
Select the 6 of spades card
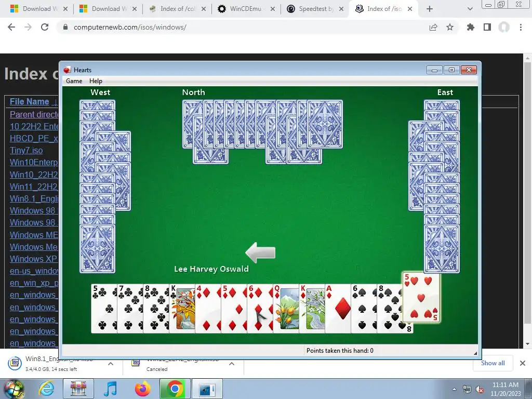click(364, 309)
